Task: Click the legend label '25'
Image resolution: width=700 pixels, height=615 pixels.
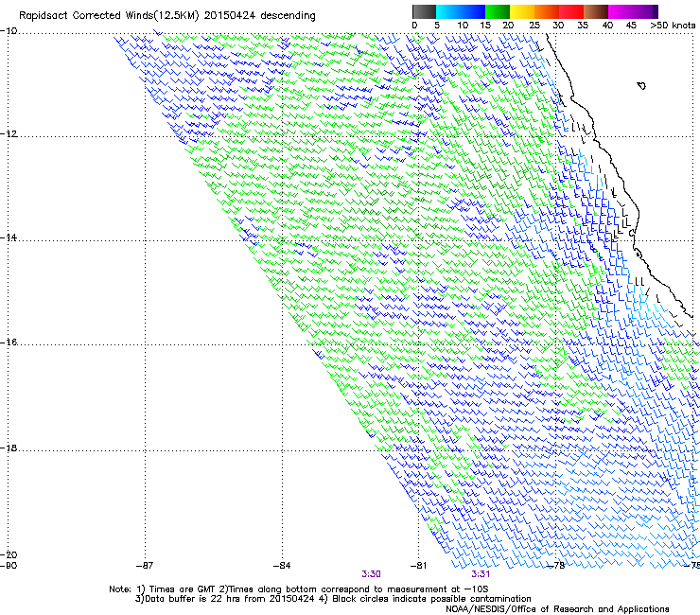Action: [x=534, y=26]
